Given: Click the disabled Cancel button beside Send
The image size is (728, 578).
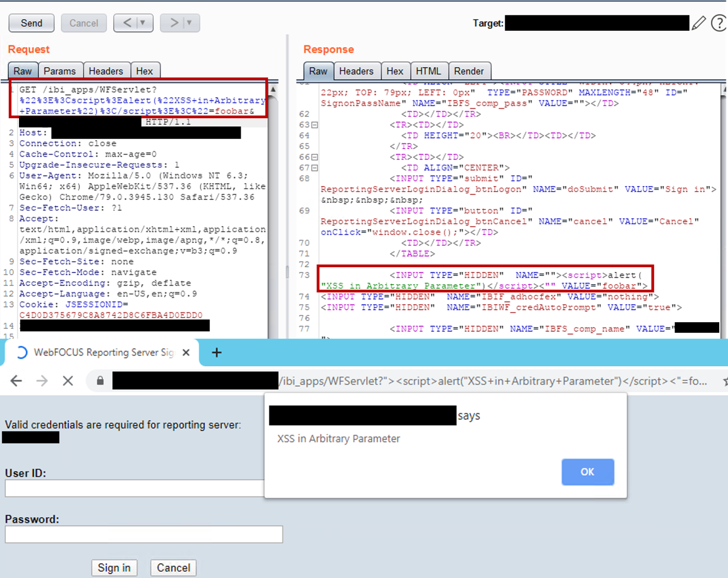Looking at the screenshot, I should pos(84,23).
